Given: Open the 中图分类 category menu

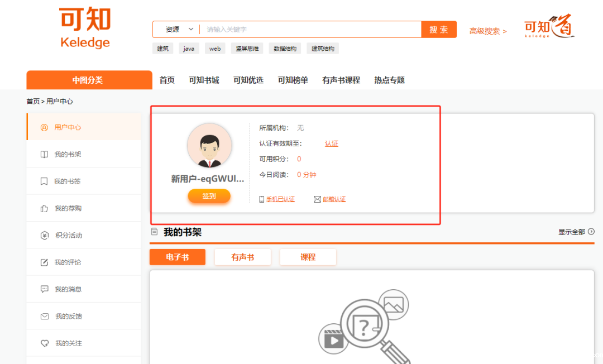Looking at the screenshot, I should coord(88,80).
